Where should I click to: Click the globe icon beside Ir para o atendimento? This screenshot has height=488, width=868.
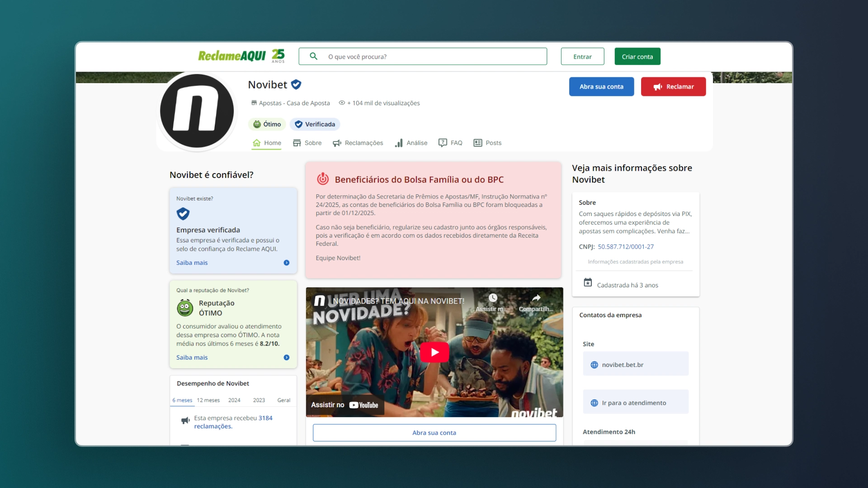pos(594,403)
